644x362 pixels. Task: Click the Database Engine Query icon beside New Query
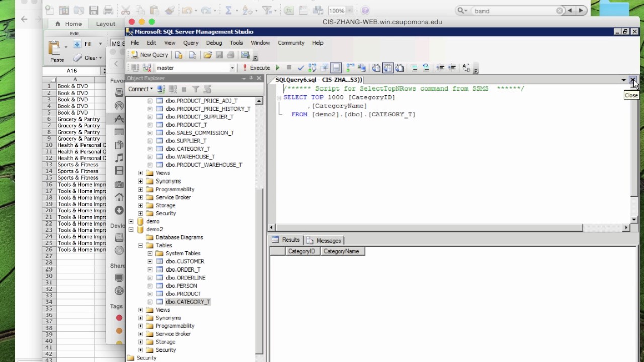coord(179,55)
